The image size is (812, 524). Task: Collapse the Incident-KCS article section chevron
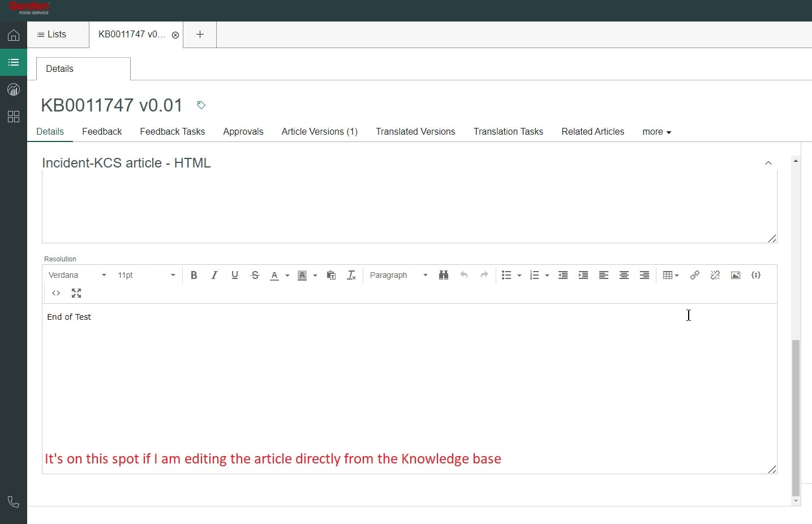(x=768, y=163)
